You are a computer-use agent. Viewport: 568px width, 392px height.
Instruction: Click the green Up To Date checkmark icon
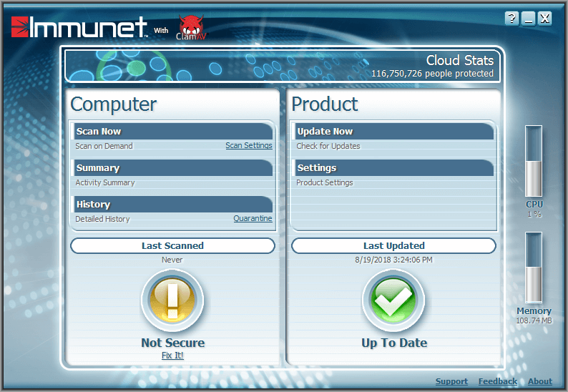(x=393, y=300)
